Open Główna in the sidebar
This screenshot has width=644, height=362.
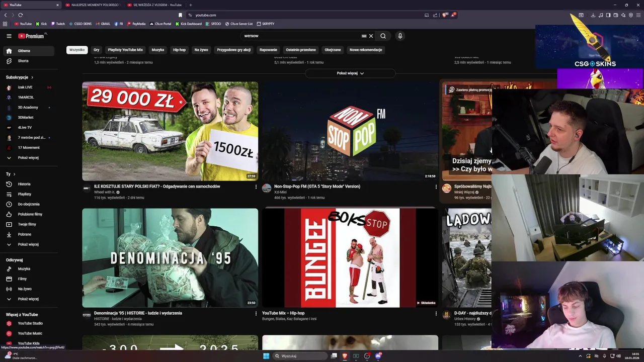point(29,51)
